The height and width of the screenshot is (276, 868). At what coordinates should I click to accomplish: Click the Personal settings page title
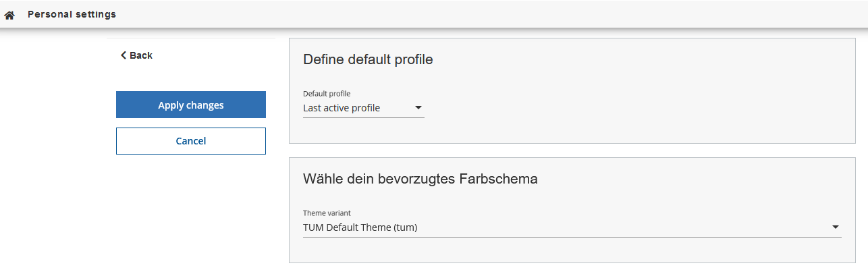point(72,14)
